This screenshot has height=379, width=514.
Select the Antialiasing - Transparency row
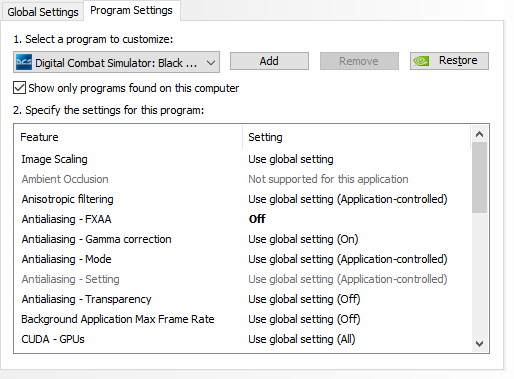click(x=242, y=299)
